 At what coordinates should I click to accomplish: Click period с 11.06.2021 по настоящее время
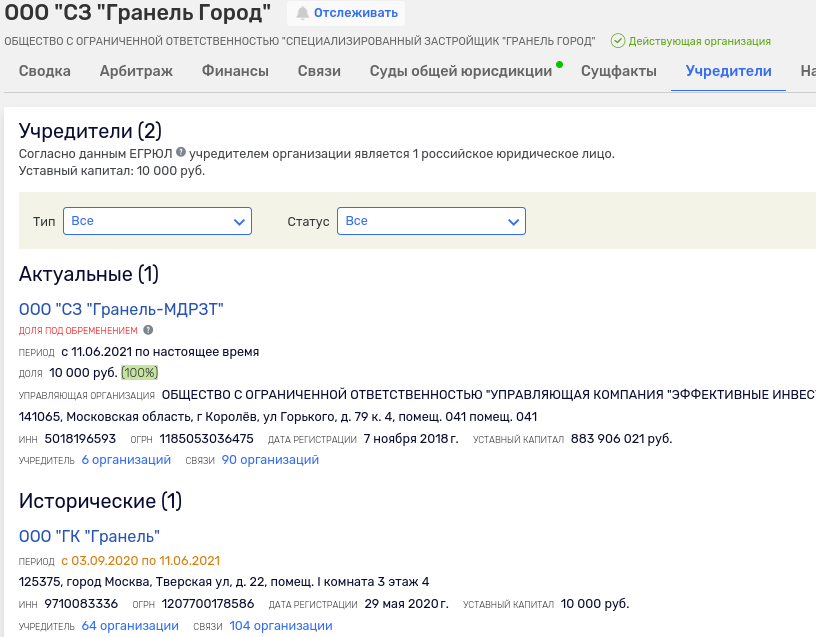[x=160, y=352]
